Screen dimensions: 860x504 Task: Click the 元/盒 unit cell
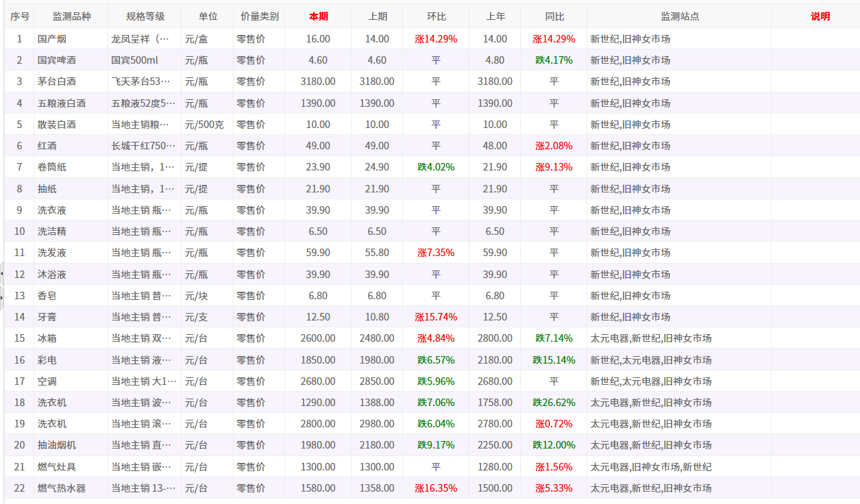[x=208, y=39]
